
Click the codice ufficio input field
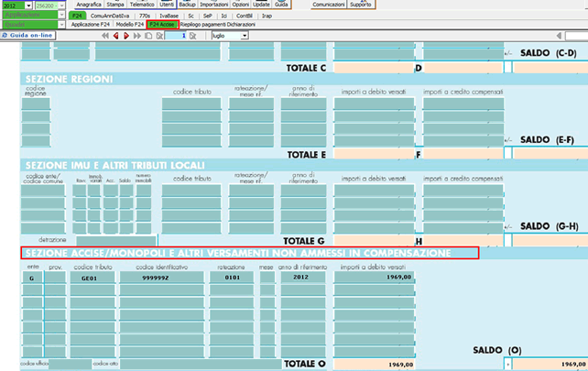click(71, 364)
